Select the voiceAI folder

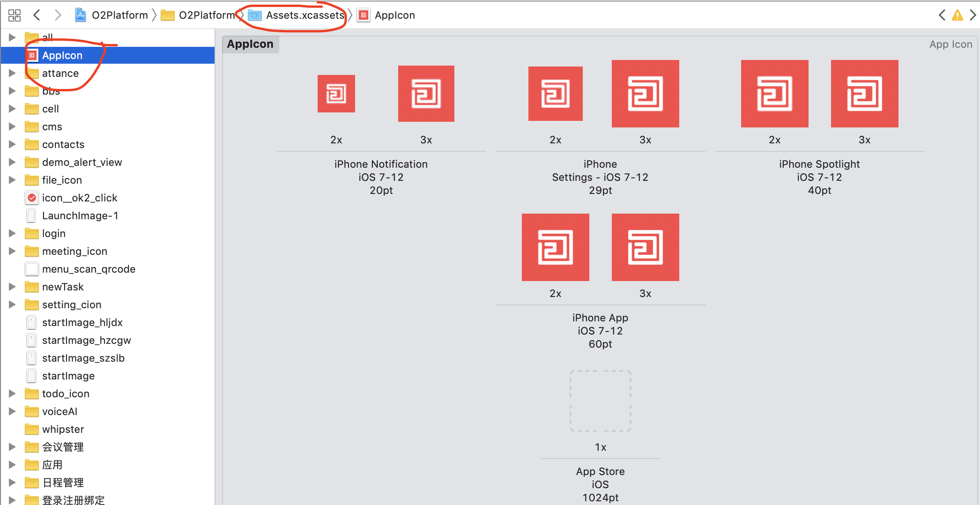tap(108, 411)
